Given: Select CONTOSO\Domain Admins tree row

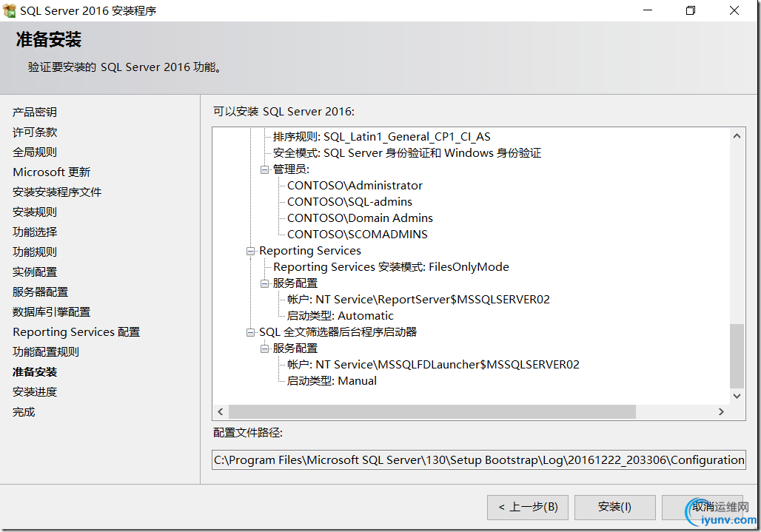Looking at the screenshot, I should click(360, 218).
